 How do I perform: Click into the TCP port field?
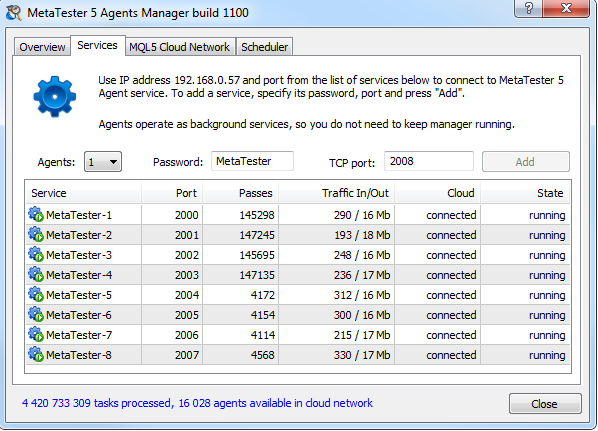pos(429,161)
